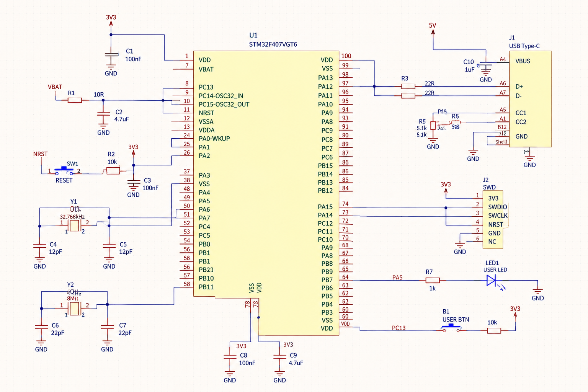The width and height of the screenshot is (588, 392).
Task: Click the PA5 net label
Action: (x=397, y=278)
